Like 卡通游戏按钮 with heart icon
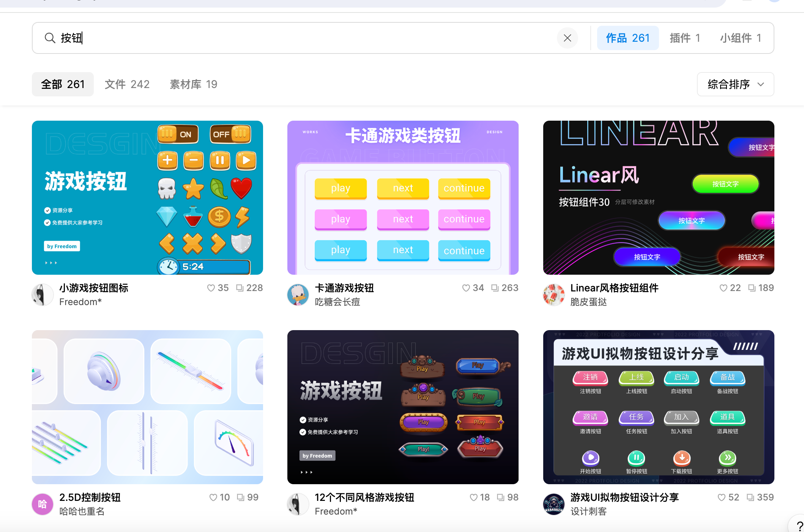 pyautogui.click(x=466, y=288)
